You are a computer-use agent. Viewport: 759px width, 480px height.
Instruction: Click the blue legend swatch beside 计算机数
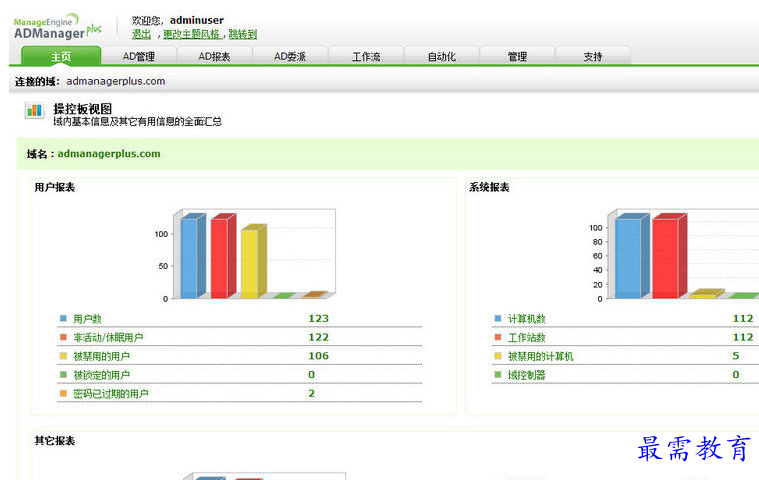pyautogui.click(x=498, y=318)
